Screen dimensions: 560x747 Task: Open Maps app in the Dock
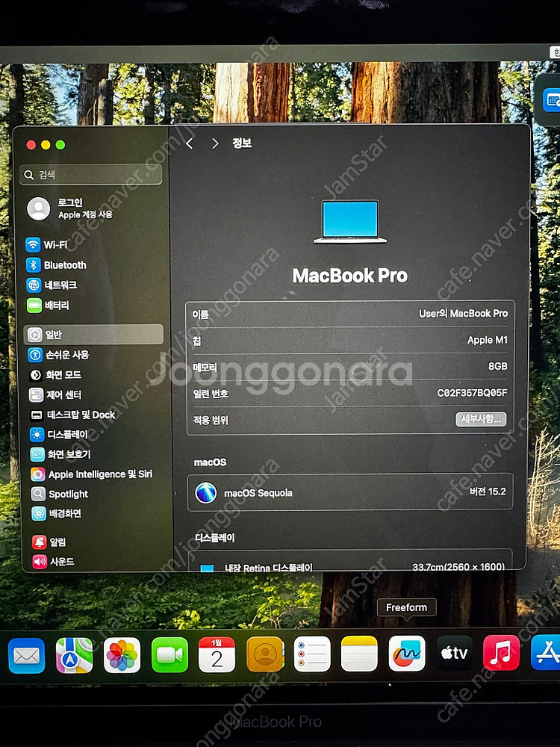pyautogui.click(x=74, y=656)
